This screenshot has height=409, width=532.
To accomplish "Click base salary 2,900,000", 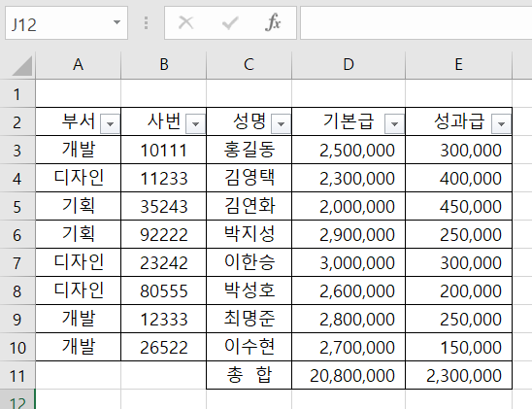I will pyautogui.click(x=349, y=234).
